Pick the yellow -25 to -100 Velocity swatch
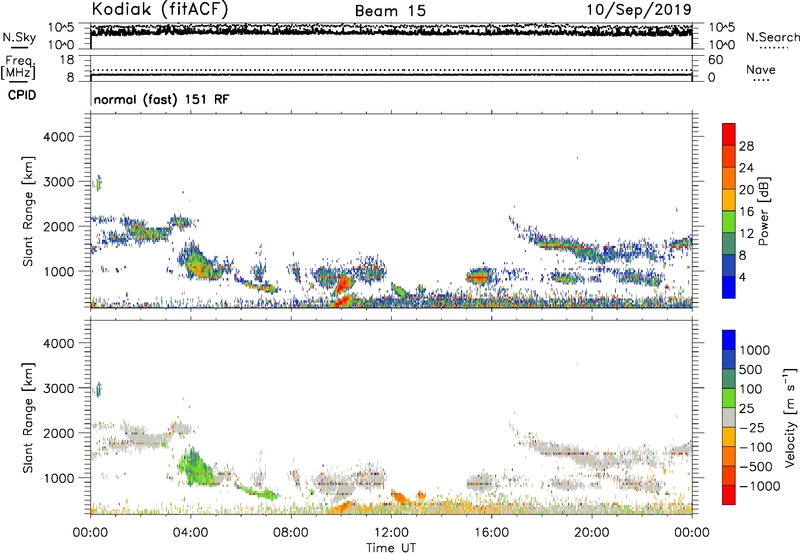The width and height of the screenshot is (800, 554). pyautogui.click(x=729, y=437)
